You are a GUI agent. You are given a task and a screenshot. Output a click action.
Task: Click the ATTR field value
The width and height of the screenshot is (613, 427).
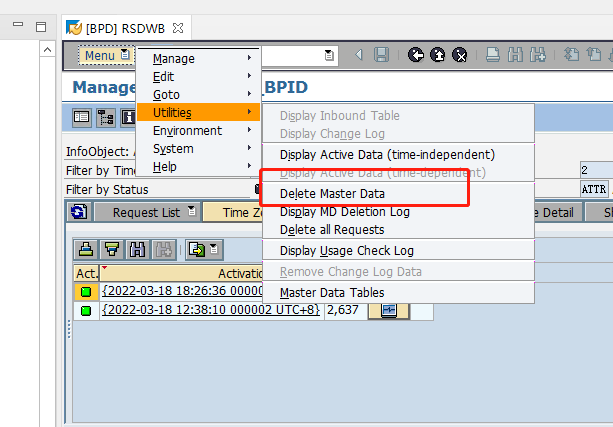click(x=594, y=189)
